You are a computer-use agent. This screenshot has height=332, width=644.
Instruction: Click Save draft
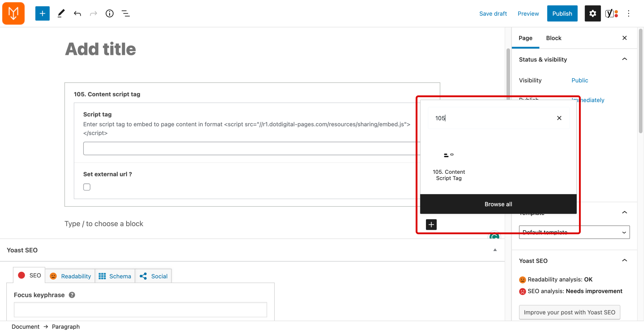point(493,13)
